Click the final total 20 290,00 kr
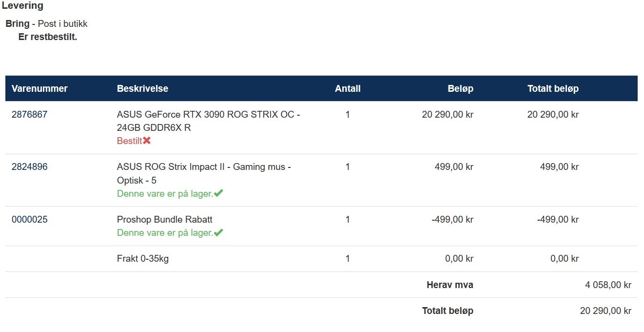644x332 pixels. (x=605, y=311)
